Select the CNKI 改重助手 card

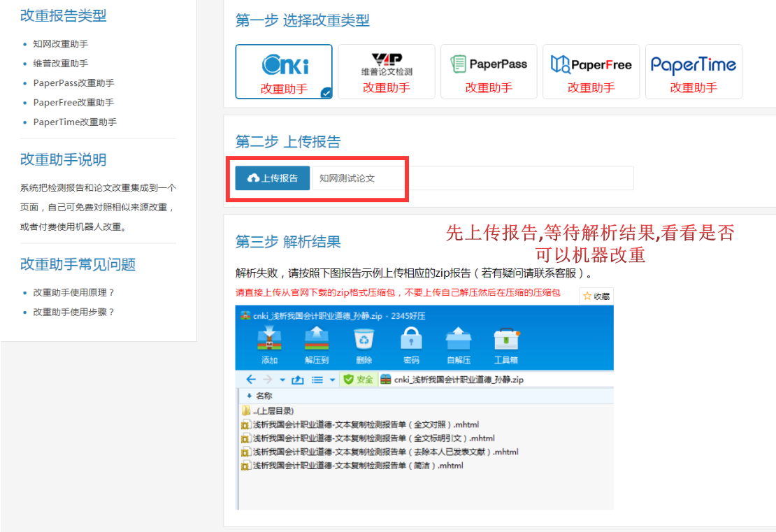[x=284, y=72]
